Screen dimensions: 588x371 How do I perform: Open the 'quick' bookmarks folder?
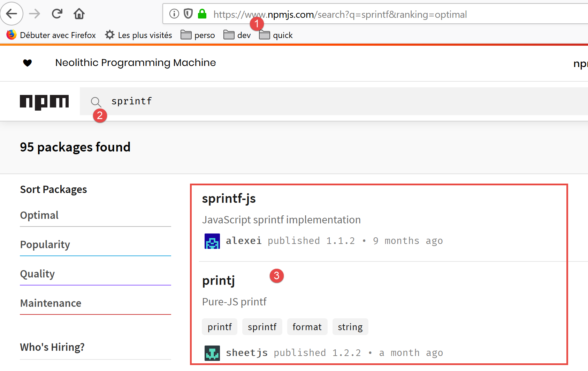[x=276, y=35]
